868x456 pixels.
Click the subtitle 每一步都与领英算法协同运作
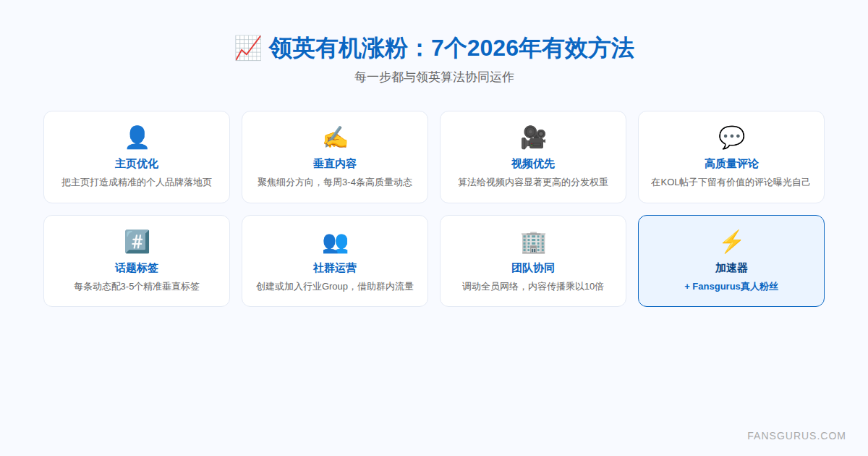tap(434, 77)
